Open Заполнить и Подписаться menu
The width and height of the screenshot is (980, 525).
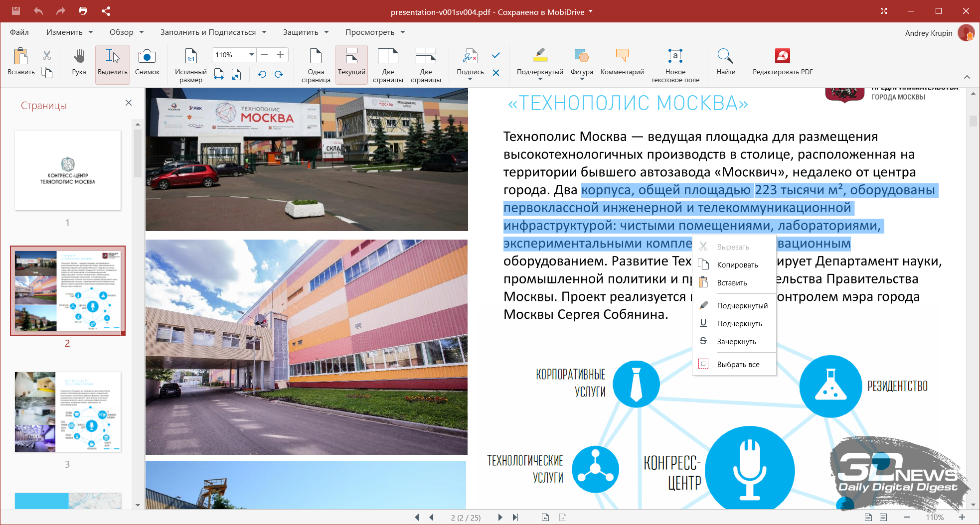pyautogui.click(x=213, y=32)
